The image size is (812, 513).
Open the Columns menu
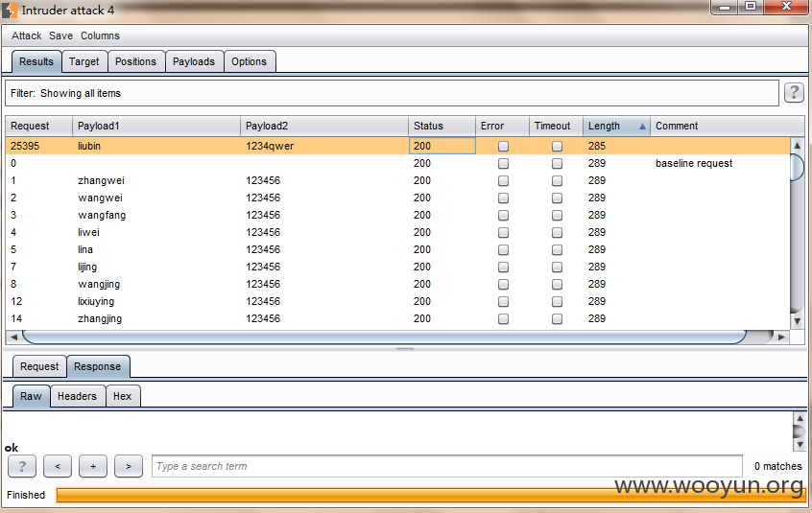tap(100, 35)
